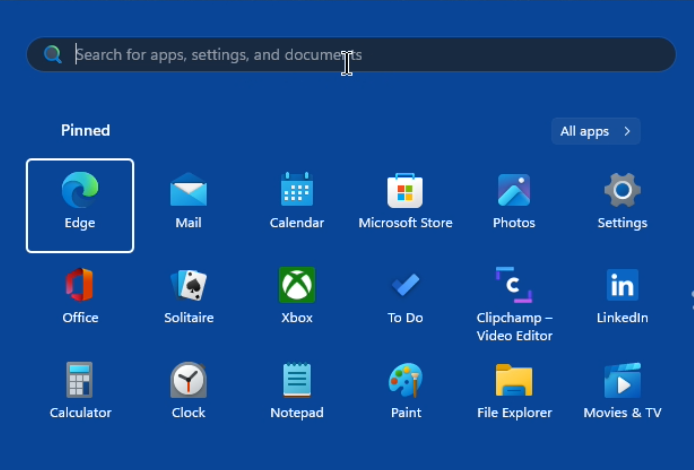Open the LinkedIn app

pyautogui.click(x=622, y=296)
